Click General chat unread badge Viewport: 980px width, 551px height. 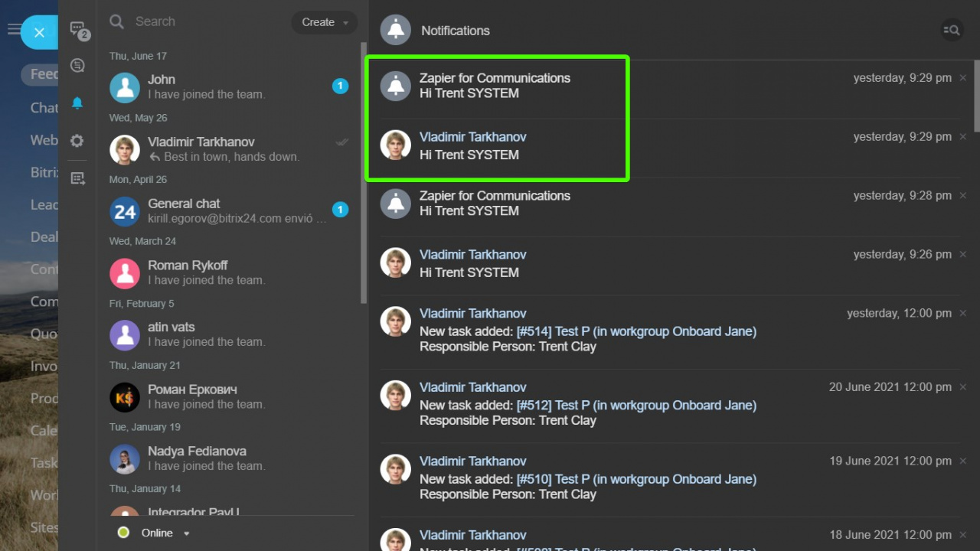340,210
